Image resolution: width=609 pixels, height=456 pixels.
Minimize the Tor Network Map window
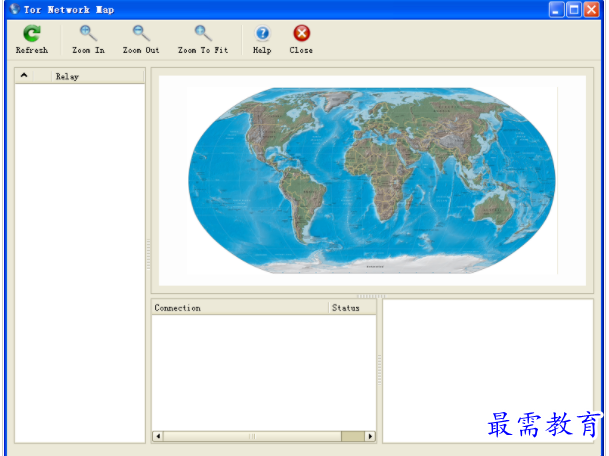[557, 9]
